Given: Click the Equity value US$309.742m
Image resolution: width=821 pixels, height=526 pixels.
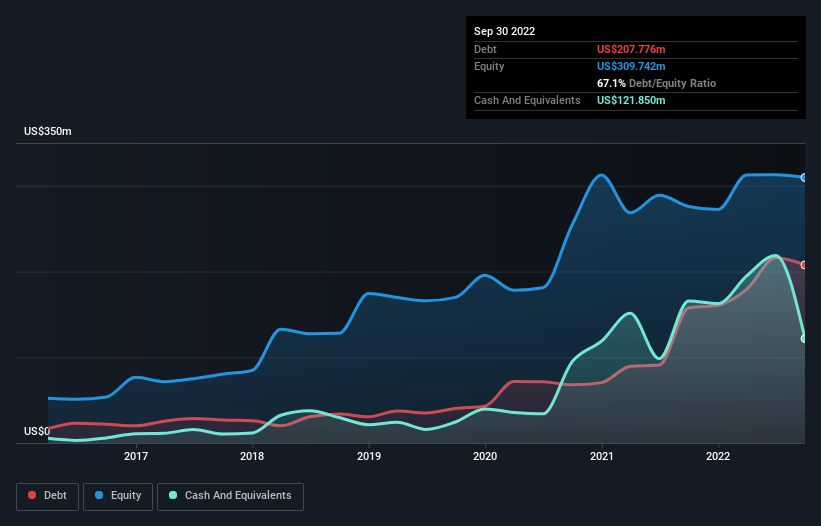Looking at the screenshot, I should pos(631,66).
